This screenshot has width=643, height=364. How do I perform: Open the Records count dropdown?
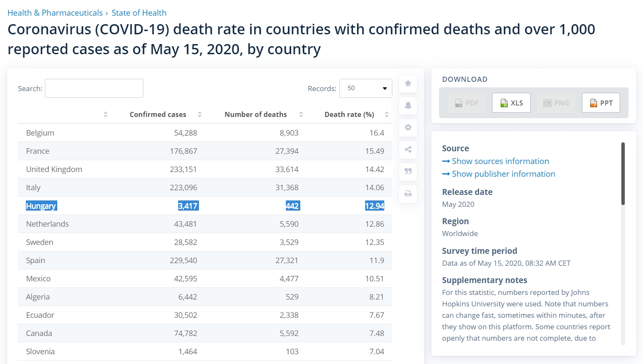366,88
